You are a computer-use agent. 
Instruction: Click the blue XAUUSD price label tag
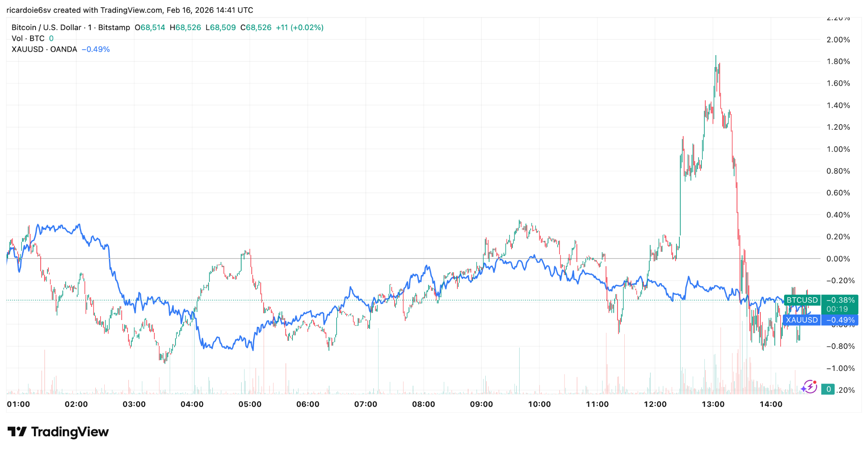(x=802, y=320)
